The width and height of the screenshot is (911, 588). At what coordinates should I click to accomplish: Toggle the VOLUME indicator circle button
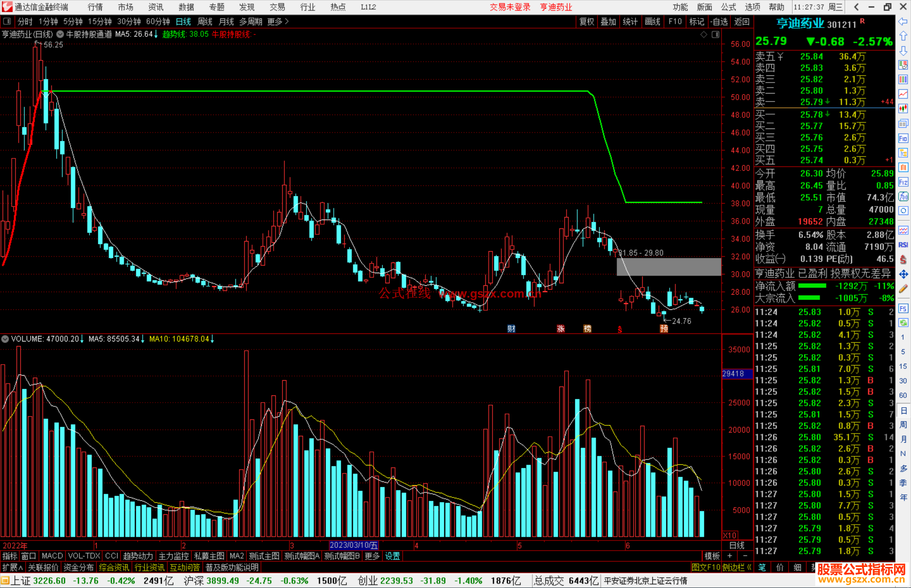pos(5,339)
